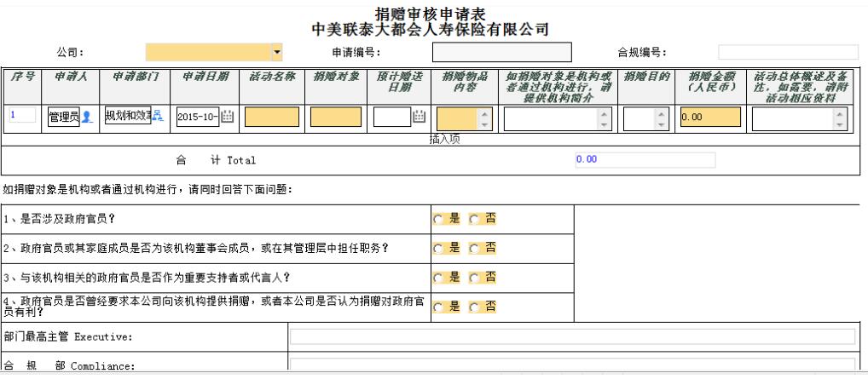
Task: Expand the 公司 dropdown arrow
Action: pos(277,52)
